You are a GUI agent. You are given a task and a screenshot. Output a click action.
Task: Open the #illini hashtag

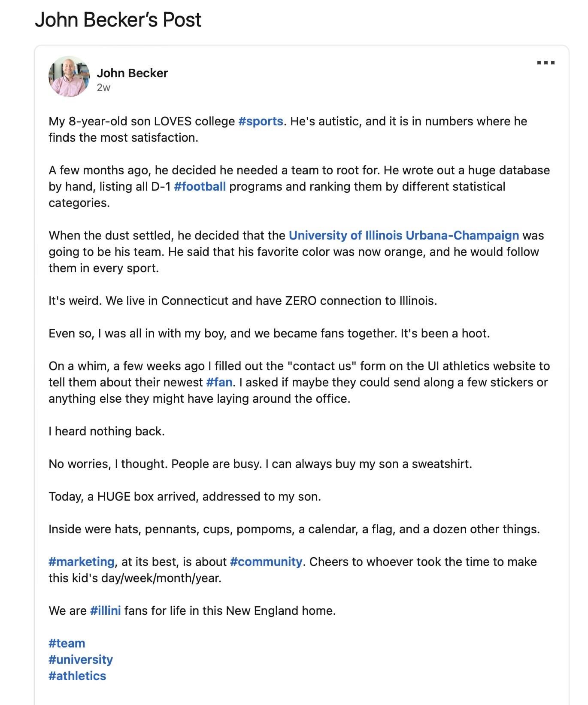coord(105,611)
